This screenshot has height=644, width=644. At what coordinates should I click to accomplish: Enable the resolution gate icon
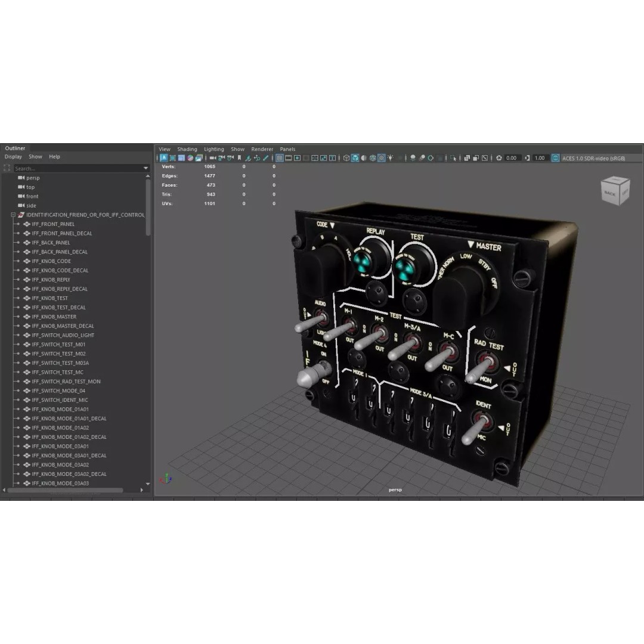297,158
